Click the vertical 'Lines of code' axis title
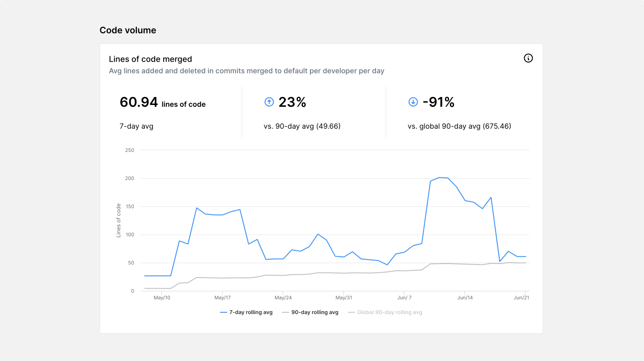Image resolution: width=644 pixels, height=361 pixels. [x=119, y=220]
